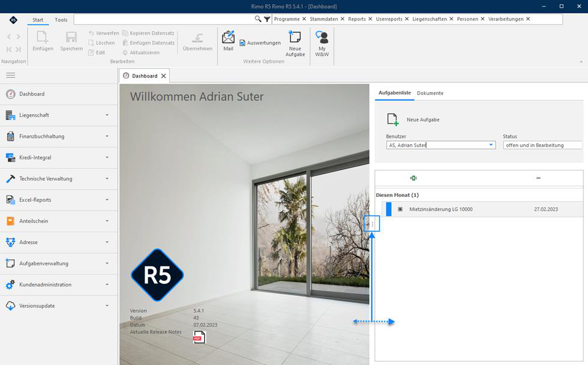Switch to the Dokumente tab

point(430,93)
